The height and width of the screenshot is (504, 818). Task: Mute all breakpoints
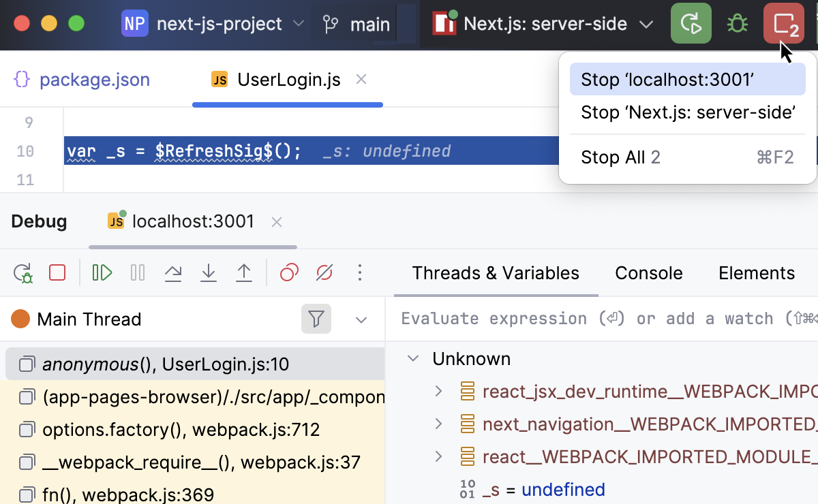point(288,272)
